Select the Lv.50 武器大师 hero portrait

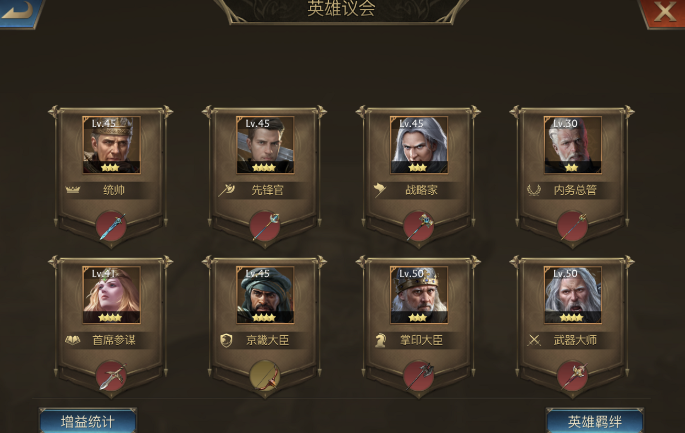coord(573,295)
